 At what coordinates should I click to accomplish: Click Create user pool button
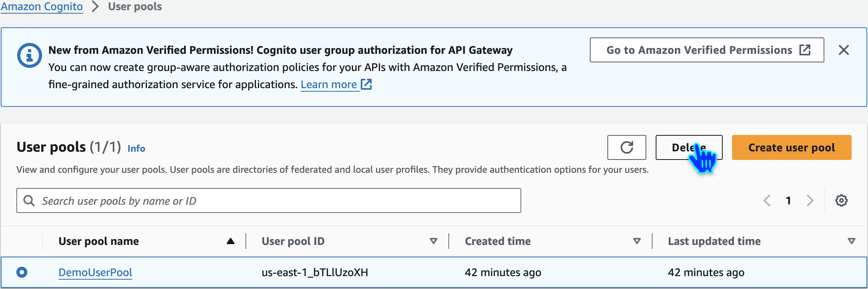tap(792, 147)
